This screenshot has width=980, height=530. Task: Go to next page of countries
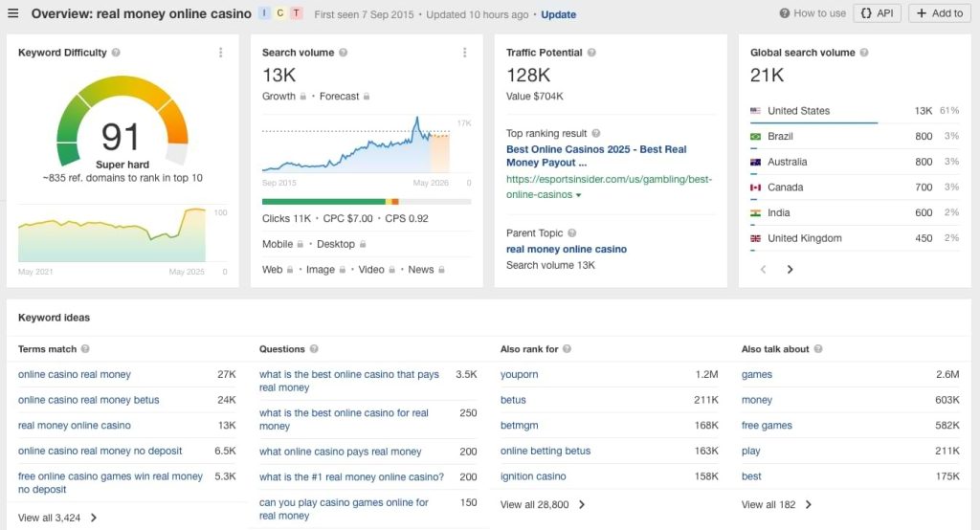pyautogui.click(x=790, y=270)
